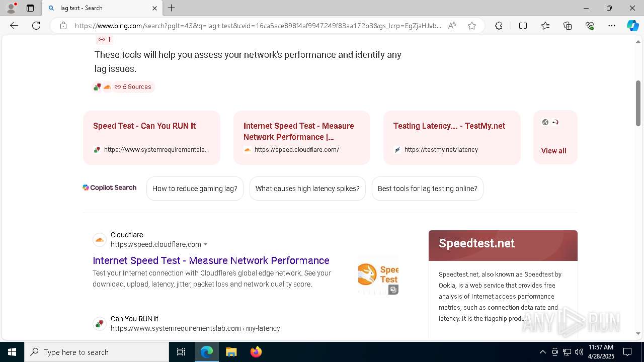This screenshot has width=644, height=362.
Task: Open the 5 Sources button
Action: pos(133,86)
